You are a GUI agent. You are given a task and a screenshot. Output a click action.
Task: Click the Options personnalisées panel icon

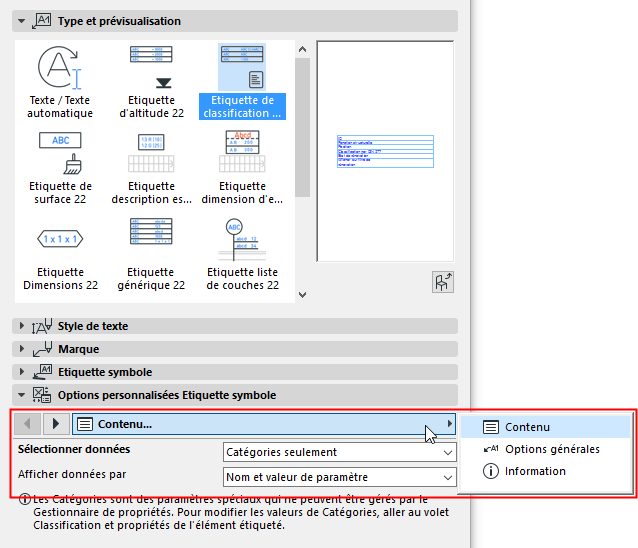pos(42,395)
